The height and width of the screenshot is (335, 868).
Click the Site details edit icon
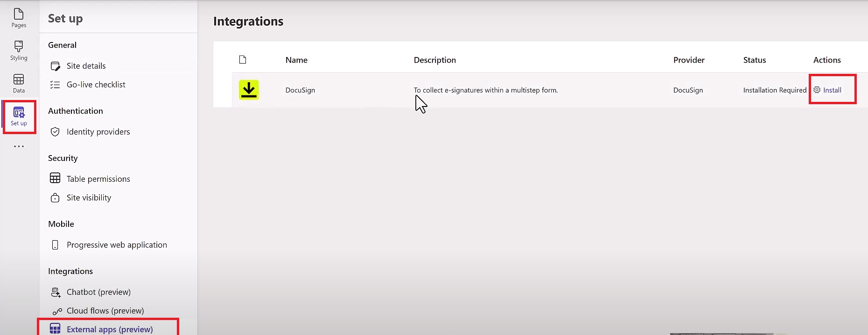point(55,66)
